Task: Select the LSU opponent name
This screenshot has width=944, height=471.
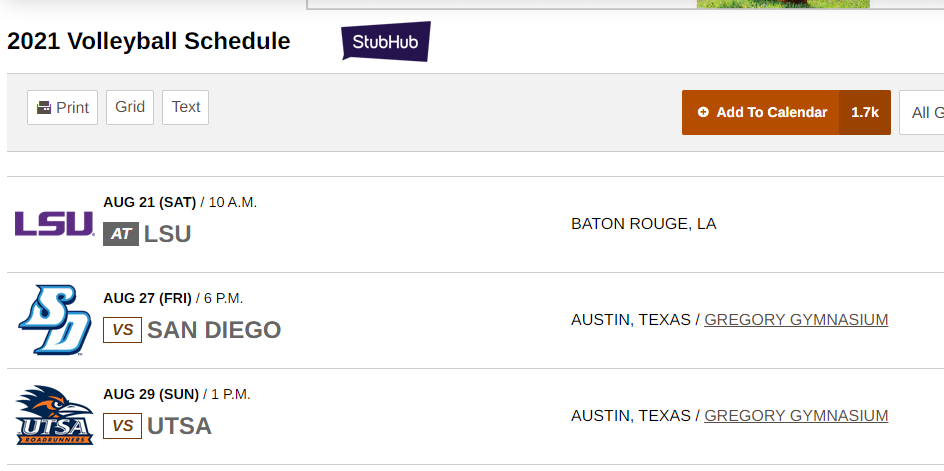Action: (167, 234)
